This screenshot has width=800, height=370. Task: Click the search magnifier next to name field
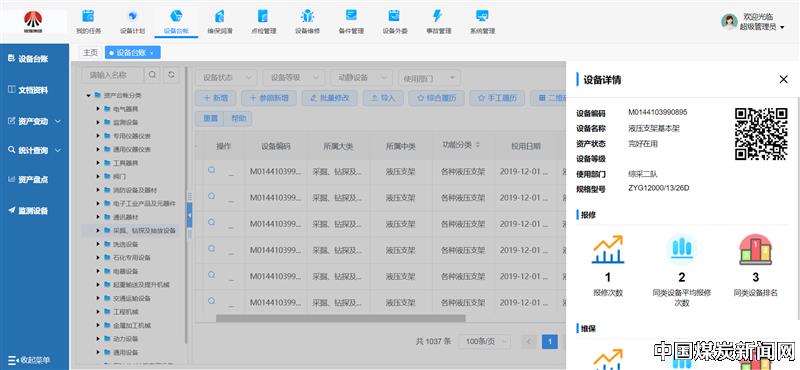pyautogui.click(x=152, y=75)
